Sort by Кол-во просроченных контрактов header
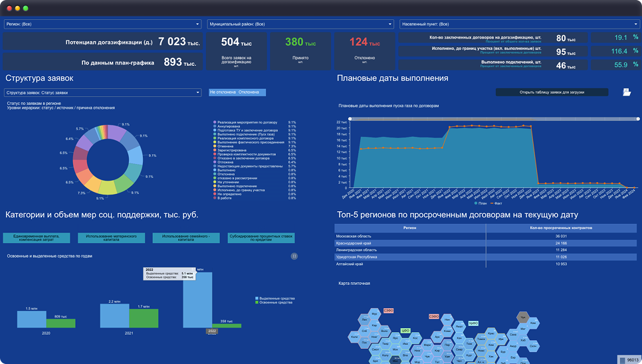 coord(561,228)
